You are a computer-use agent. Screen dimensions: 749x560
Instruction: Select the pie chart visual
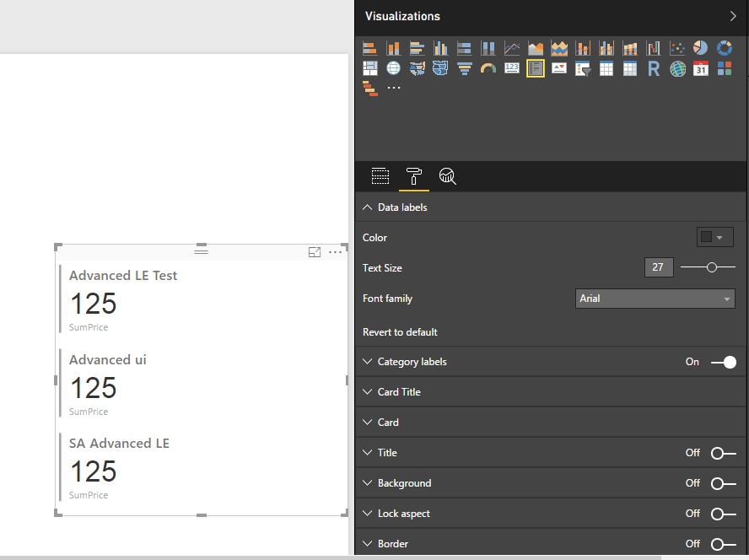(x=701, y=48)
